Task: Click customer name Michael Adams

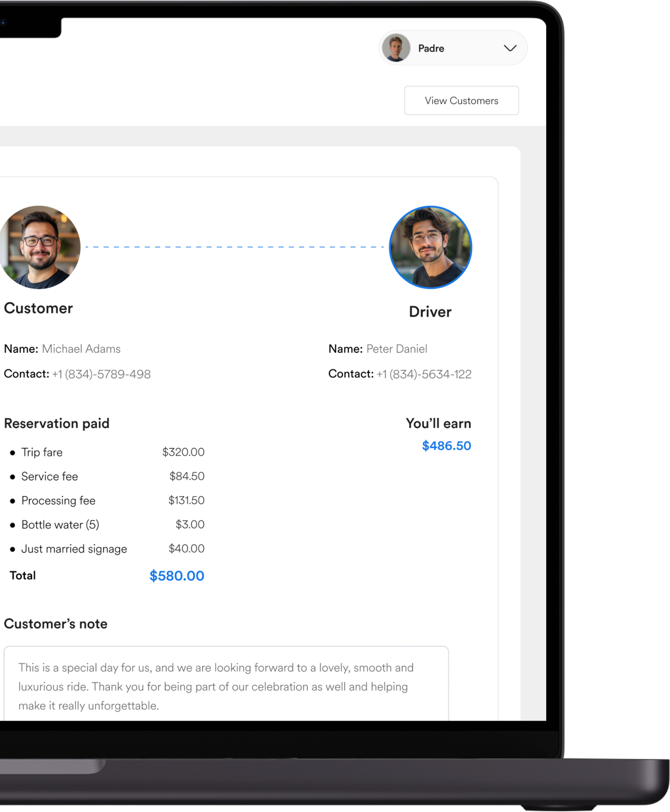Action: click(x=81, y=349)
